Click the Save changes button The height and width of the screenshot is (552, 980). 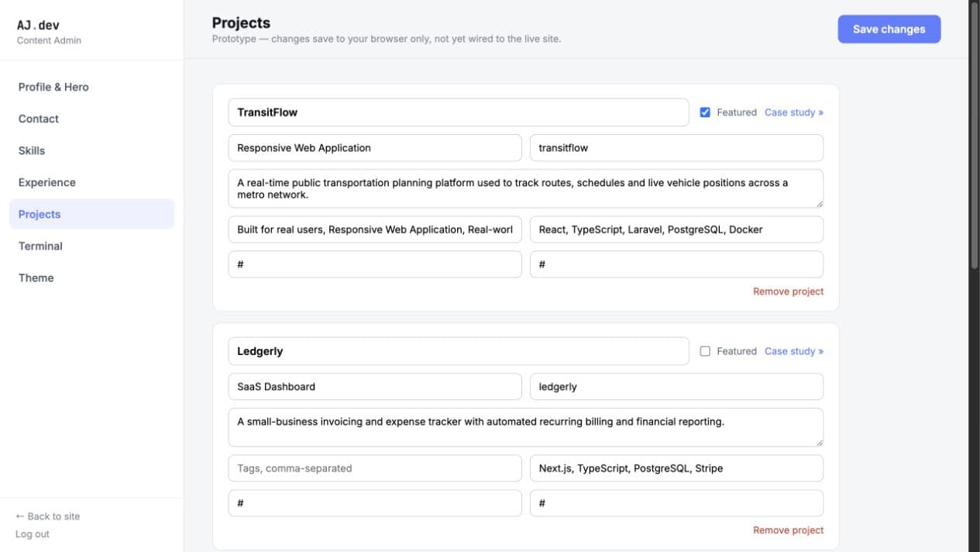(x=889, y=29)
